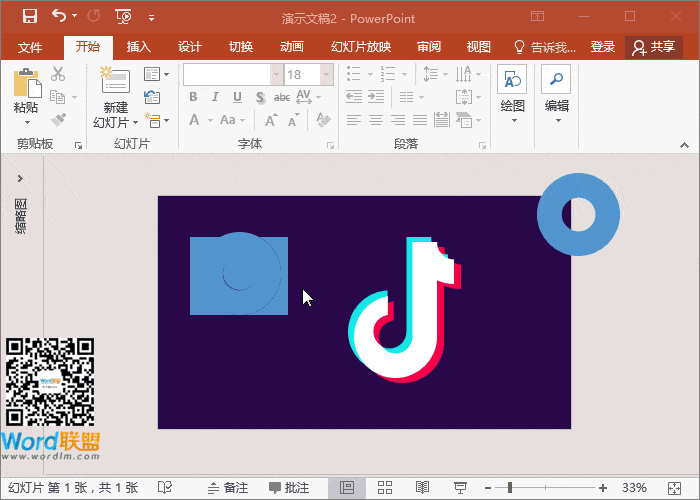Reset the slide with the reset icon
Image resolution: width=700 pixels, height=500 pixels.
[152, 97]
